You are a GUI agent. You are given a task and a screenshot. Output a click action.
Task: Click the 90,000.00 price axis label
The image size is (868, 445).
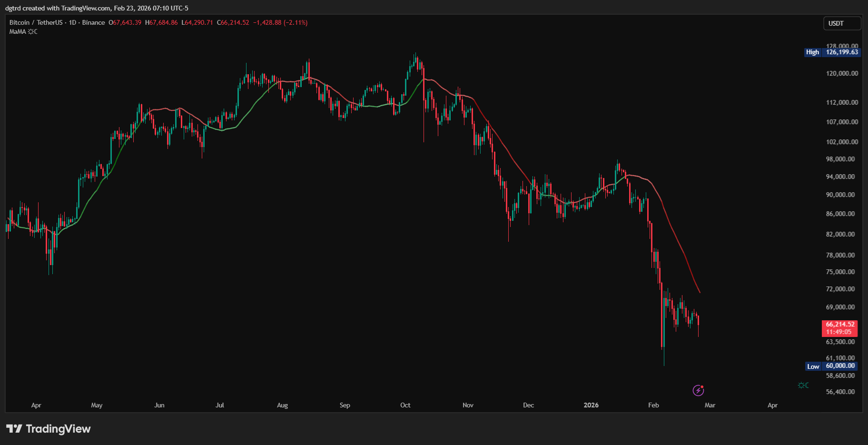point(840,195)
